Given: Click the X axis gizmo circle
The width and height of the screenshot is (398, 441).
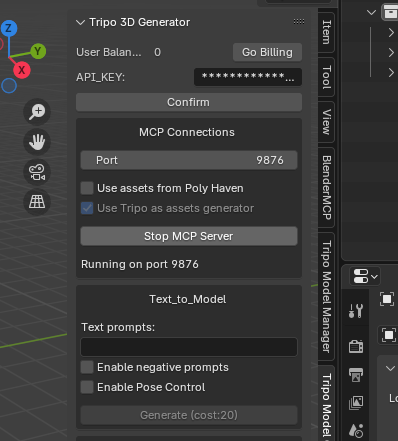Looking at the screenshot, I should 22,70.
